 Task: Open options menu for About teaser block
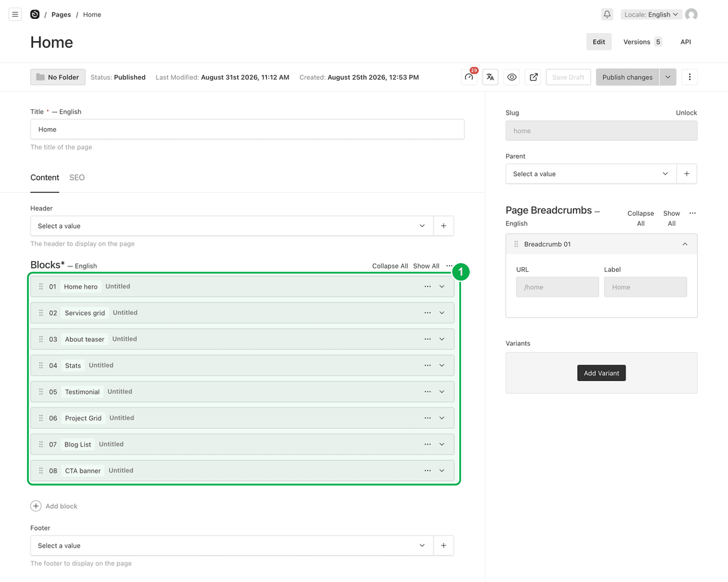427,339
